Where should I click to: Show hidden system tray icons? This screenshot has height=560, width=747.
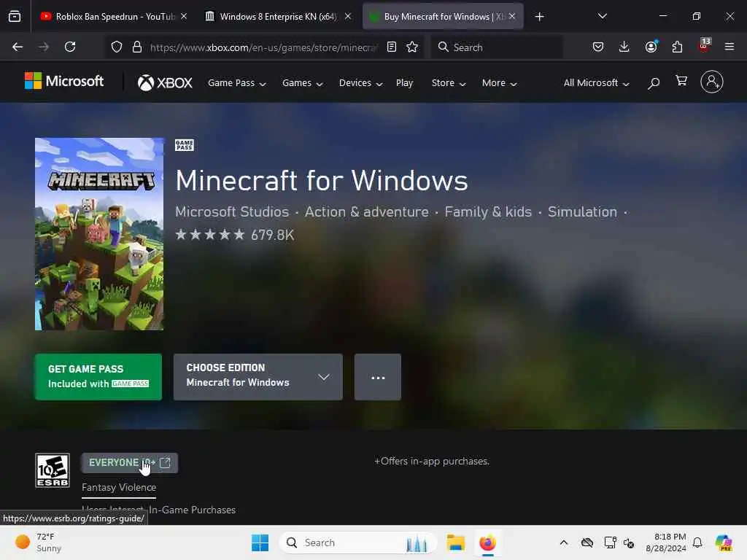pyautogui.click(x=564, y=542)
